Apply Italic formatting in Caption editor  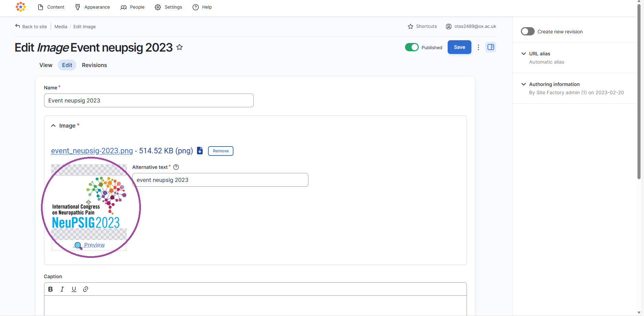(x=62, y=289)
